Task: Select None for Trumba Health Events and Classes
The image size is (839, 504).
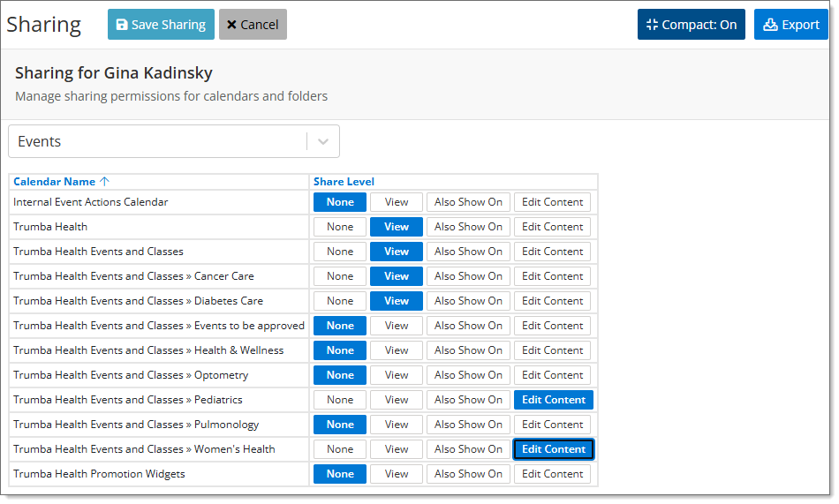Action: [x=340, y=252]
